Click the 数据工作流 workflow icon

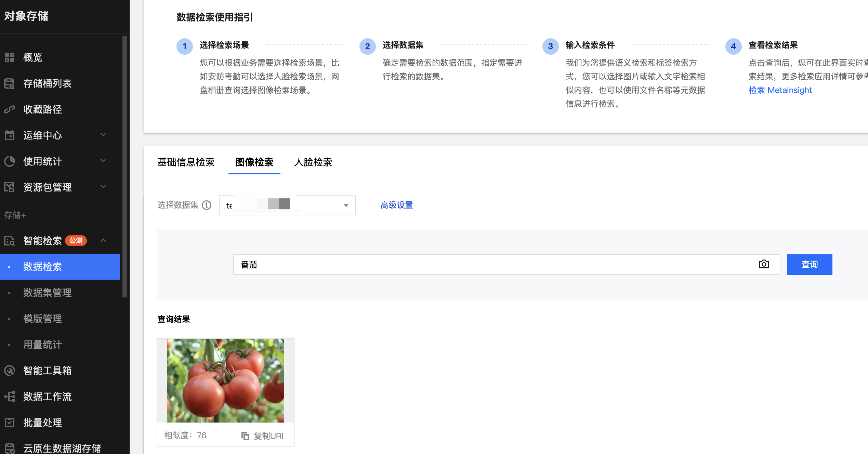[x=10, y=397]
